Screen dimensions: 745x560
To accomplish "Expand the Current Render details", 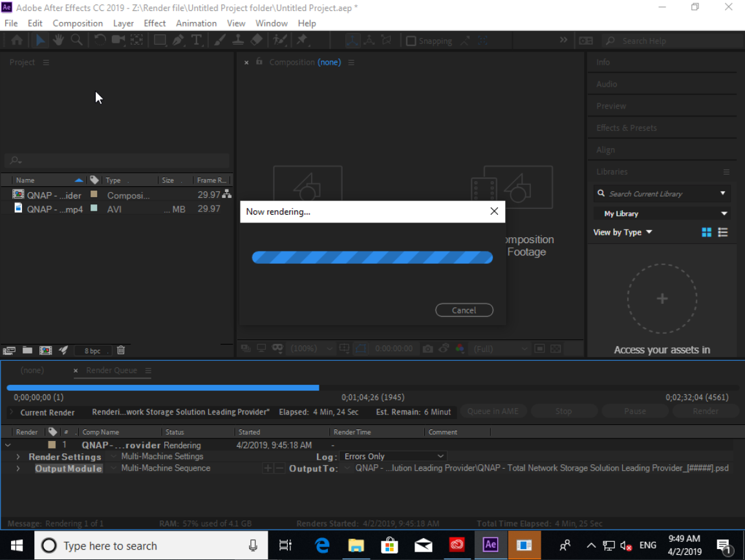I will pyautogui.click(x=12, y=412).
